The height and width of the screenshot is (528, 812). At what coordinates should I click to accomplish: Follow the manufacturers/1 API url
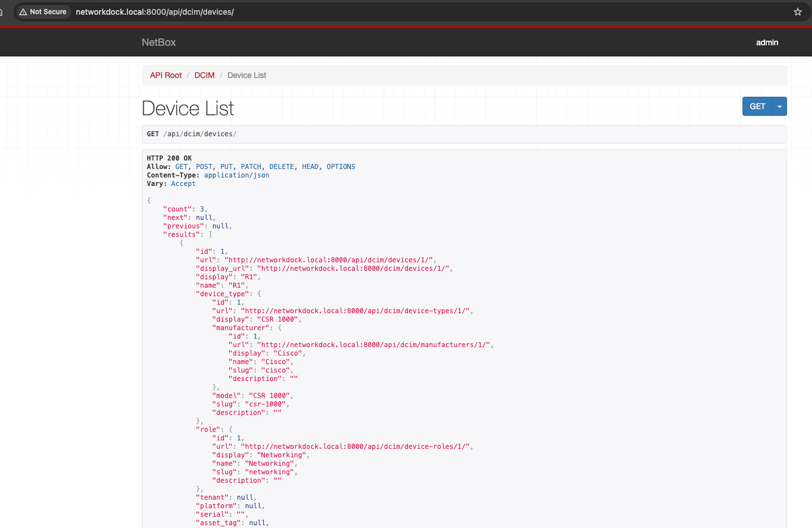pyautogui.click(x=375, y=344)
